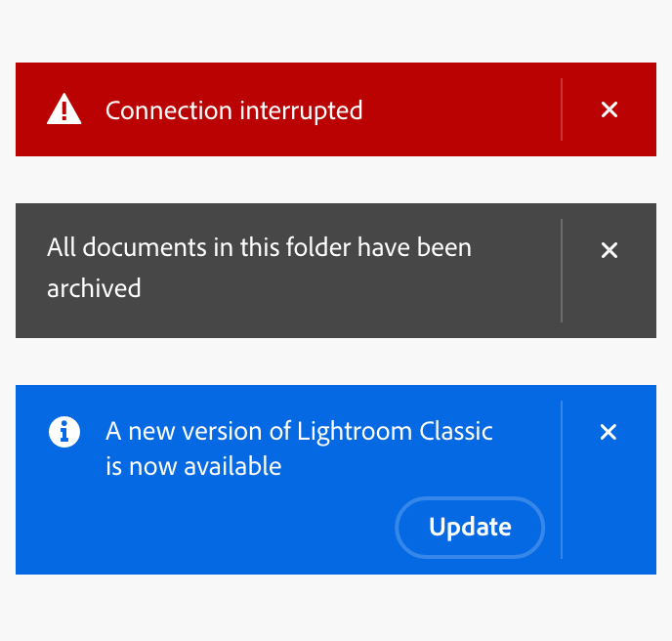
Task: Dismiss the Connection interrupted toast
Action: point(609,109)
